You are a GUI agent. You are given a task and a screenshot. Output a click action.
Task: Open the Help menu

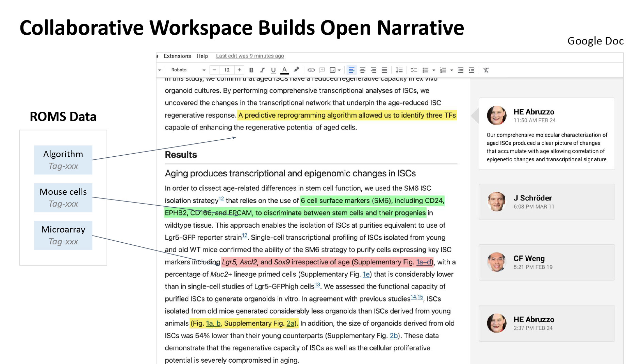(202, 56)
